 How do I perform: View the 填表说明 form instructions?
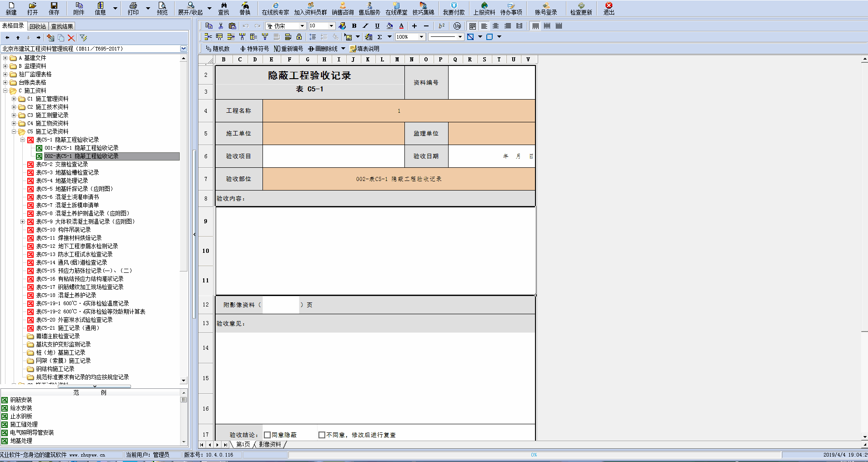[366, 49]
